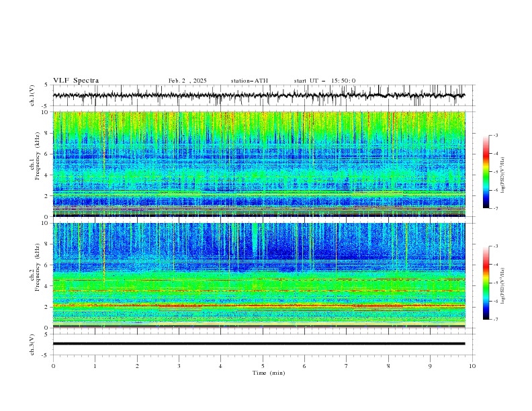Click the ch.1 "Frequency (kHz)" axis label
The width and height of the screenshot is (532, 411).
38,156
